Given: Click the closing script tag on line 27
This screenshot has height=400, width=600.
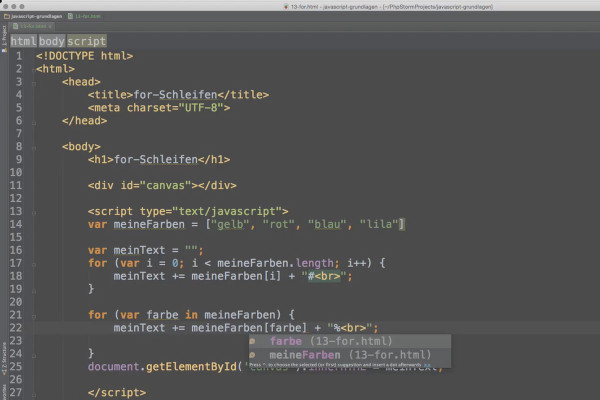Looking at the screenshot, I should (117, 392).
